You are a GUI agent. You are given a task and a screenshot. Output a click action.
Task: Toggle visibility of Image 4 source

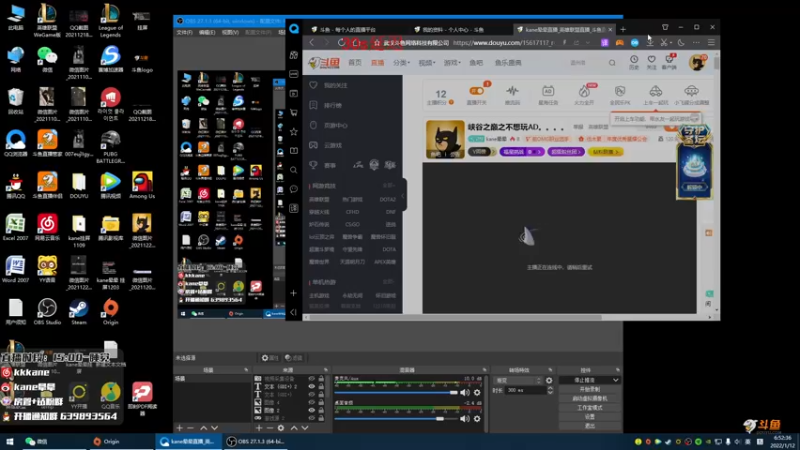pos(311,402)
